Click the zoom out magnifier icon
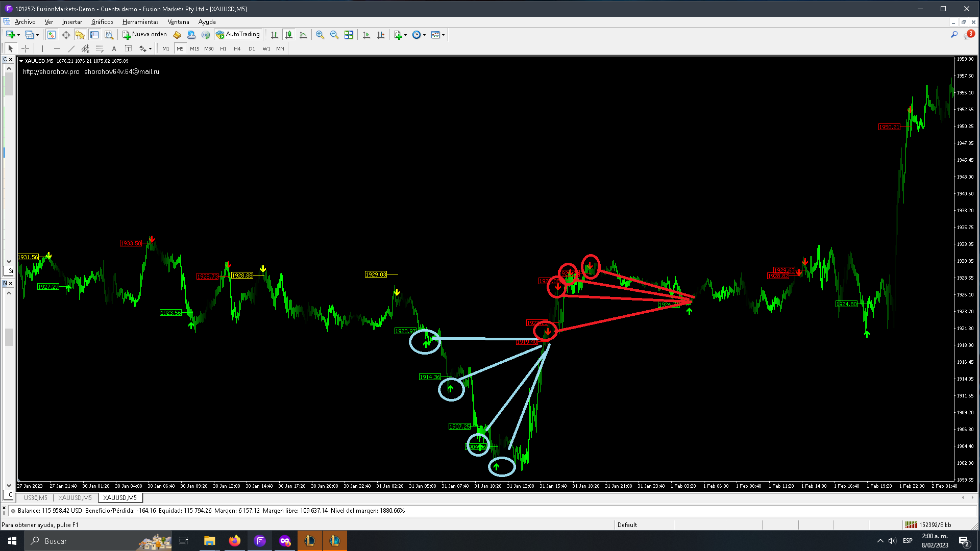The image size is (980, 551). pyautogui.click(x=334, y=35)
